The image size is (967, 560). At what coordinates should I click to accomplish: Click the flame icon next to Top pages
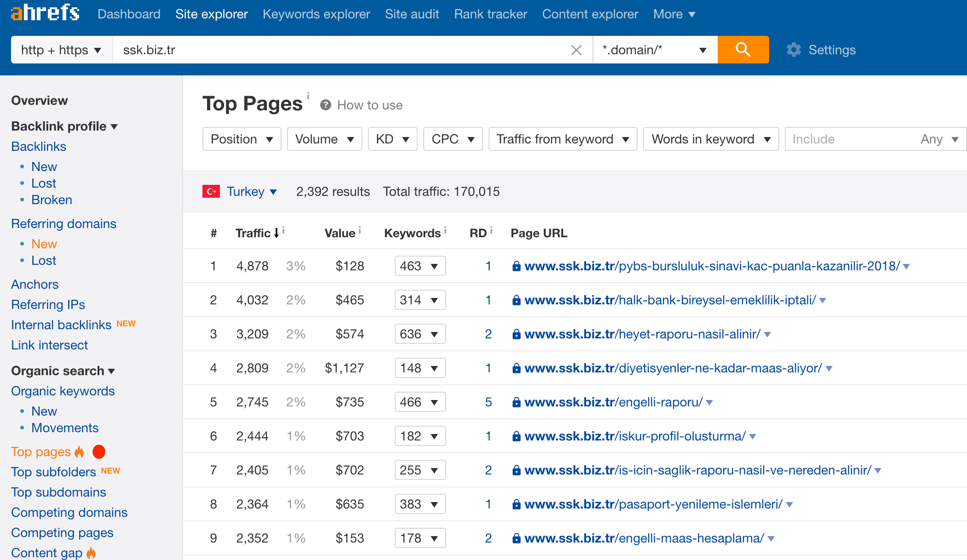80,451
